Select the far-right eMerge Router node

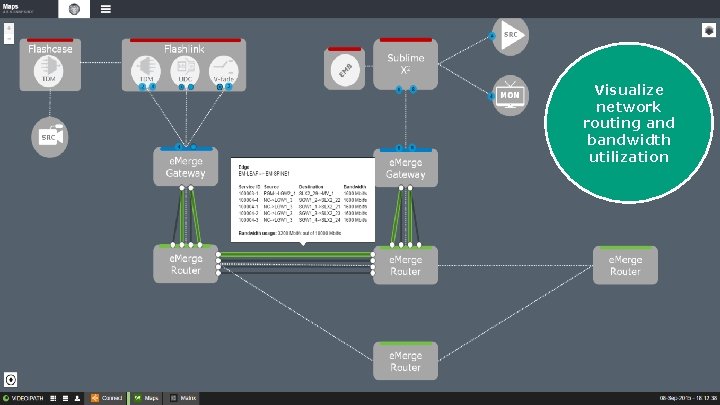tap(625, 265)
